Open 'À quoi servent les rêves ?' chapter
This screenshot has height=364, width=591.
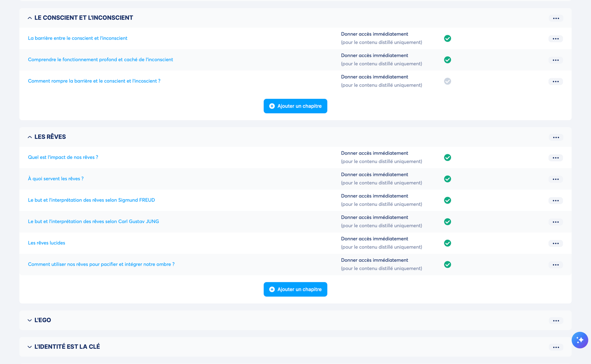coord(56,179)
